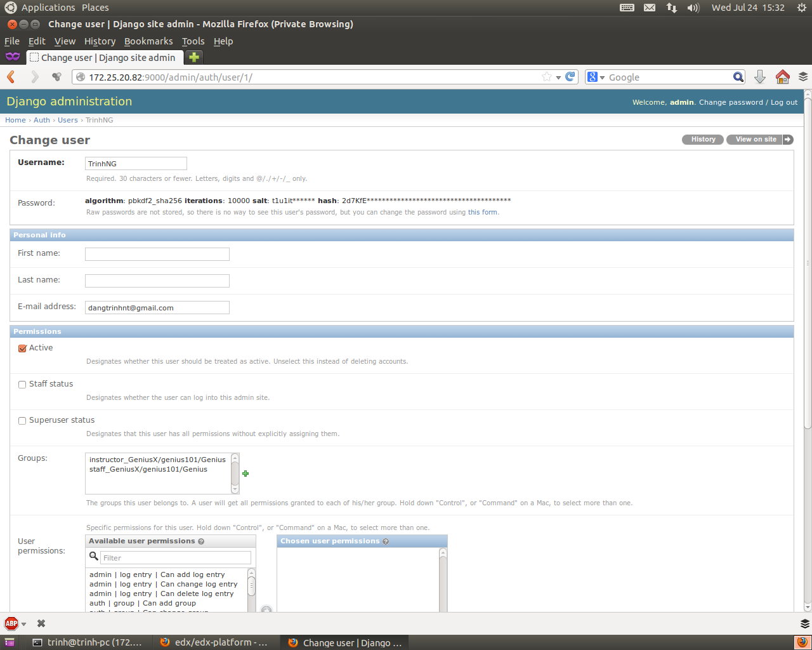Open the Bookmarks menu

coord(148,41)
